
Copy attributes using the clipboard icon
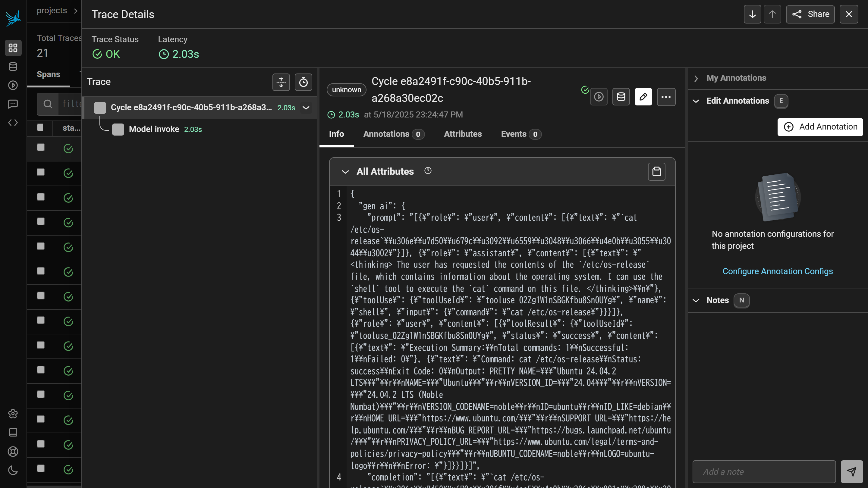tap(656, 171)
